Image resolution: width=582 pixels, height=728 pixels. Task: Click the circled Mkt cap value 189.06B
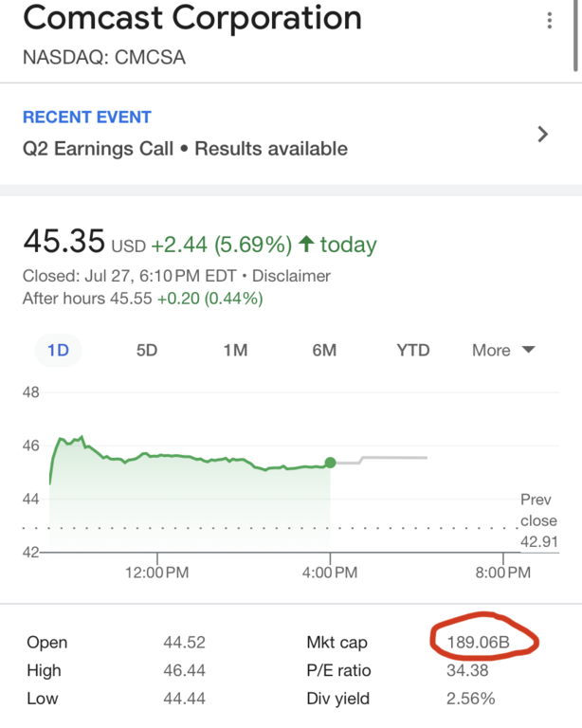tap(478, 643)
